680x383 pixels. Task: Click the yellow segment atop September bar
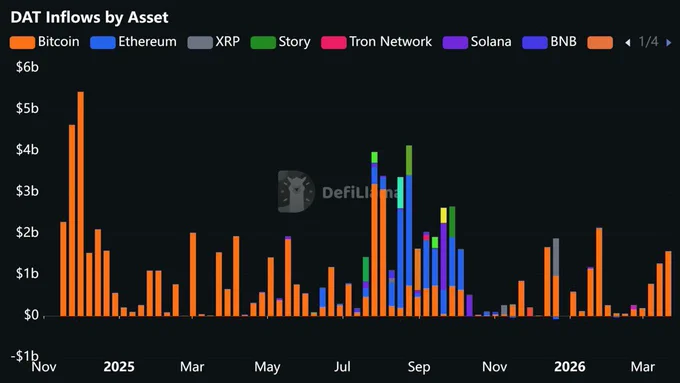click(x=443, y=216)
